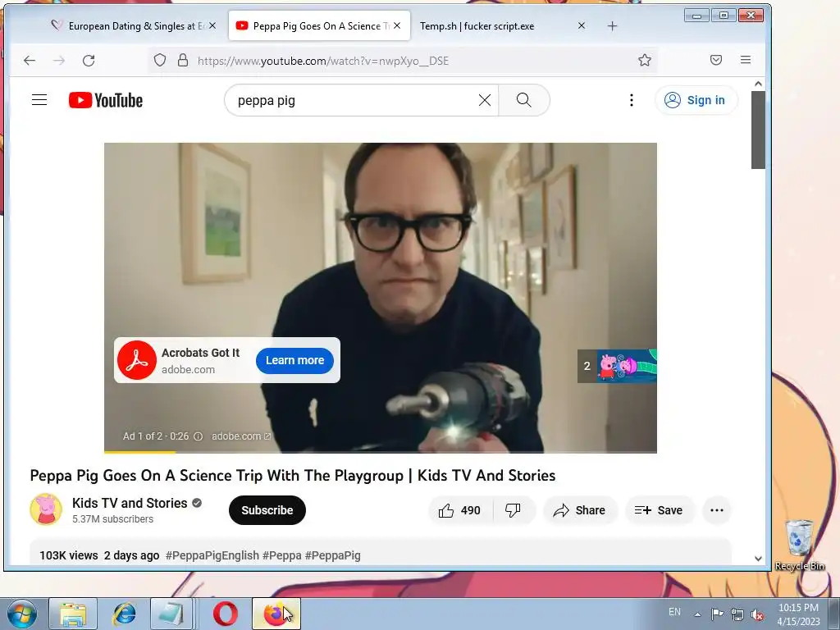The image size is (840, 630).
Task: Open the Kids TV and Stories channel name
Action: [130, 503]
